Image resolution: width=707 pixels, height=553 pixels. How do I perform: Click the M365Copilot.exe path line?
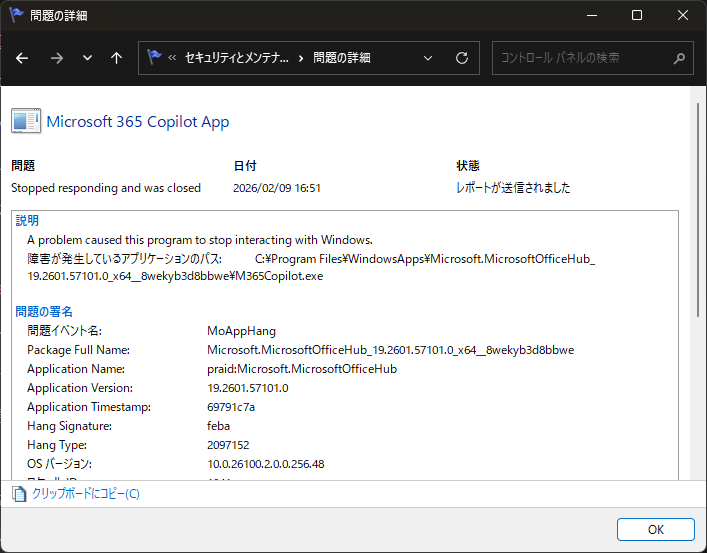tap(175, 276)
